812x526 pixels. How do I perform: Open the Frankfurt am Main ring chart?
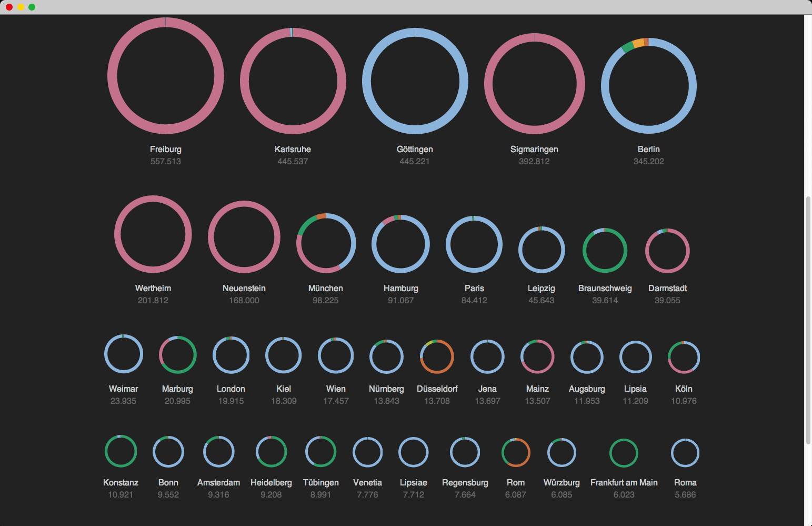624,453
